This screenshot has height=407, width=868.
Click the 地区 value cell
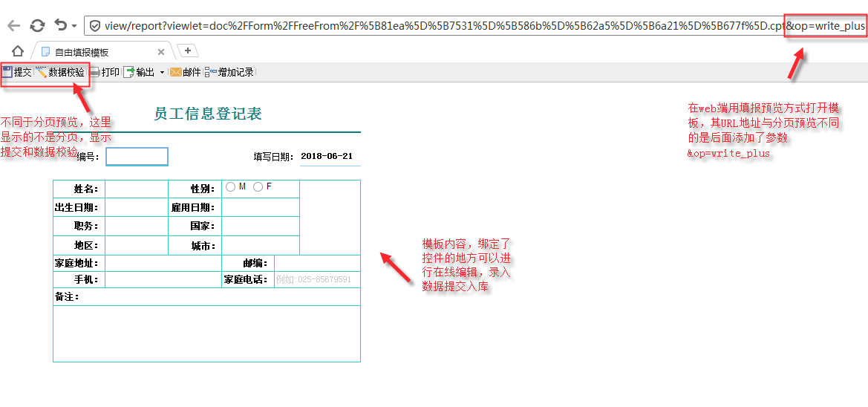pos(136,245)
